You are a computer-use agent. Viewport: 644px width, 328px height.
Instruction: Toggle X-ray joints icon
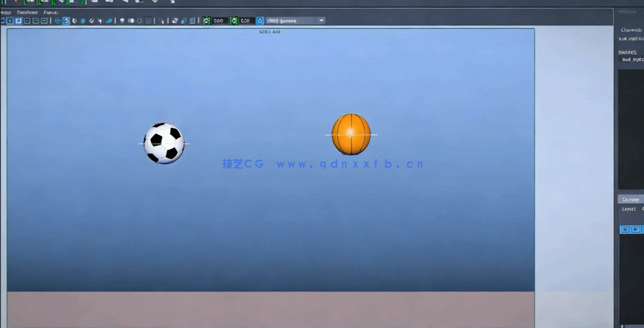pyautogui.click(x=192, y=20)
